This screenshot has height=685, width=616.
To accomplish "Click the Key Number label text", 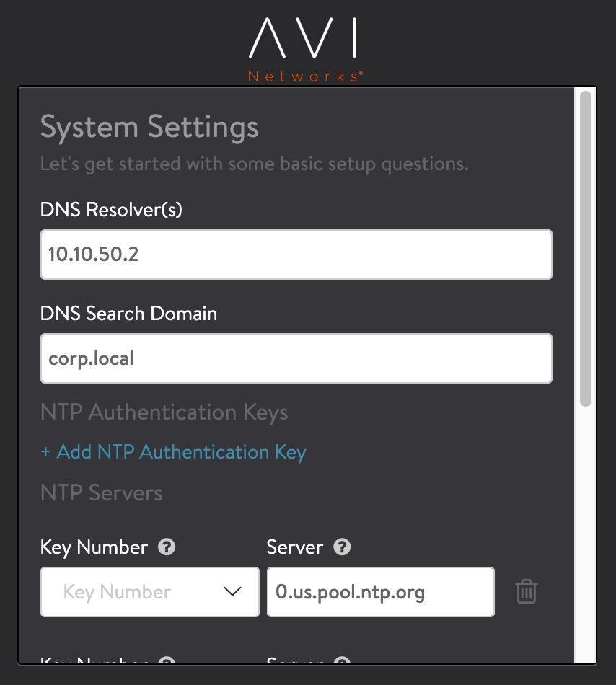I will pos(94,547).
